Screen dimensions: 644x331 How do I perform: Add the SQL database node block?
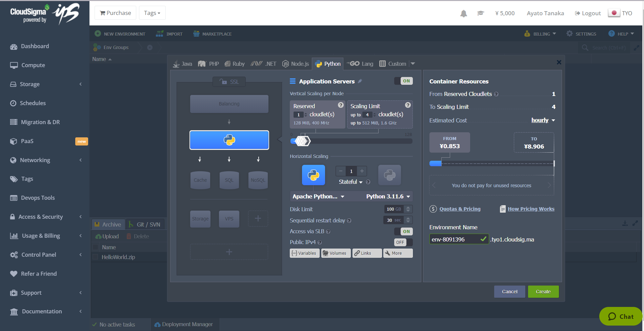coord(229,180)
